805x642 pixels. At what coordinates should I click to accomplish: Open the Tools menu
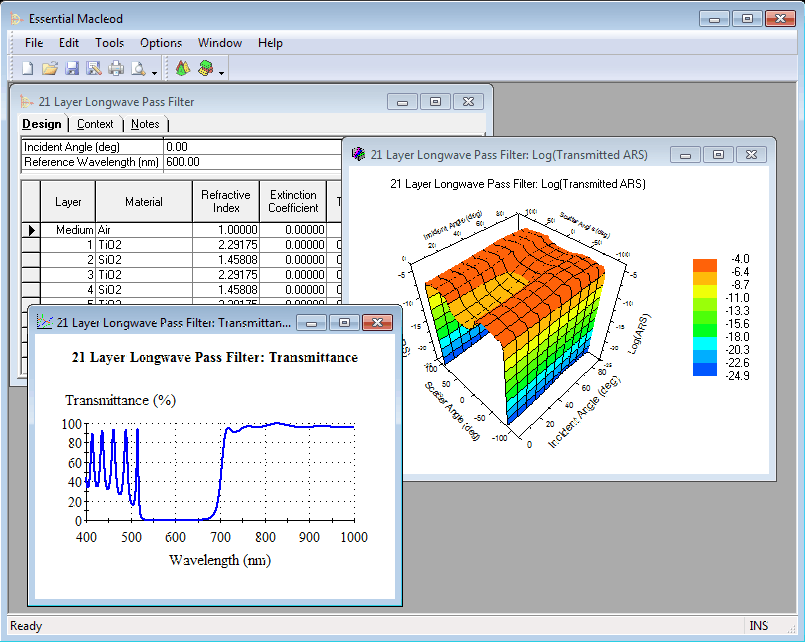point(109,43)
